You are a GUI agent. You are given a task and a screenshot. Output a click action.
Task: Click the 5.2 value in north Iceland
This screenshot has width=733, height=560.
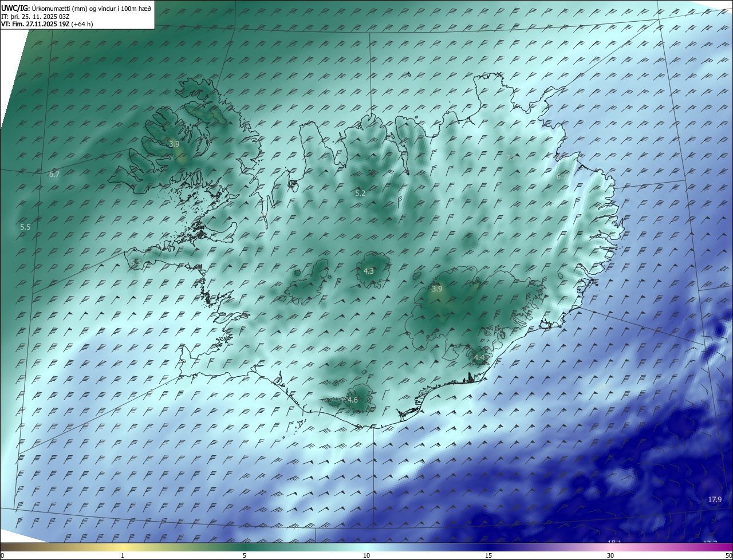click(360, 194)
